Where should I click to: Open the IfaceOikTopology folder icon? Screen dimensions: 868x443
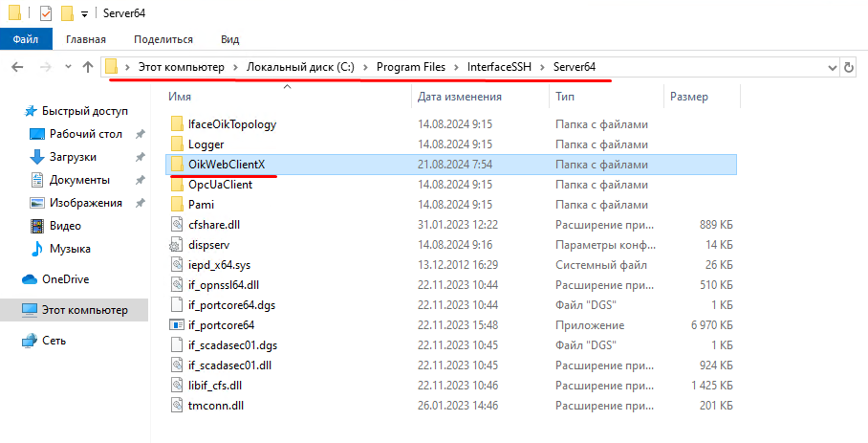point(176,124)
